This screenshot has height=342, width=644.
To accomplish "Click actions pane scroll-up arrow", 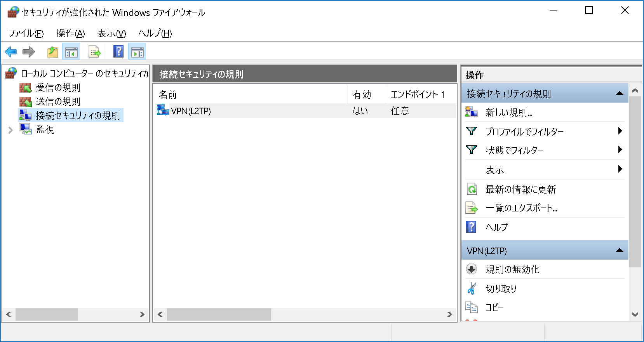I will [x=635, y=90].
